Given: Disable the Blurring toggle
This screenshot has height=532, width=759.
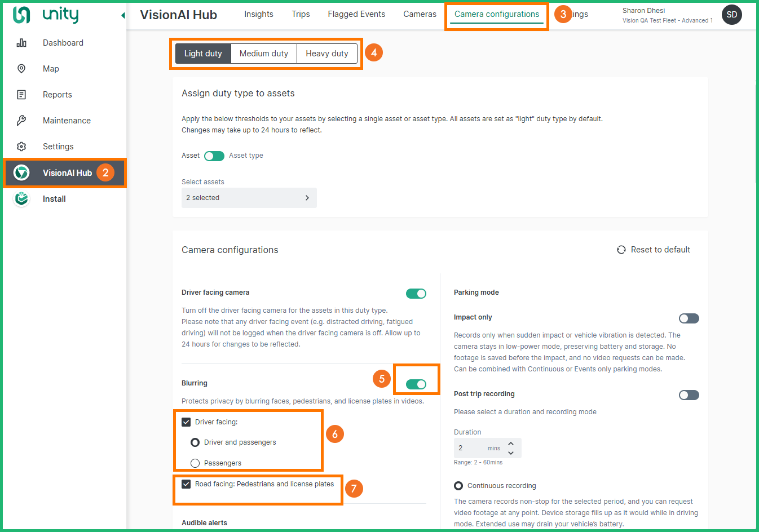Looking at the screenshot, I should [416, 384].
